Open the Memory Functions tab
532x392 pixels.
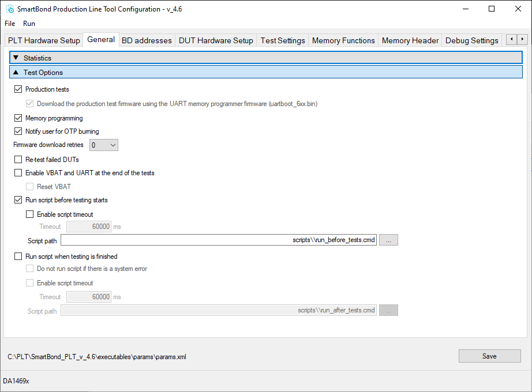coord(343,40)
